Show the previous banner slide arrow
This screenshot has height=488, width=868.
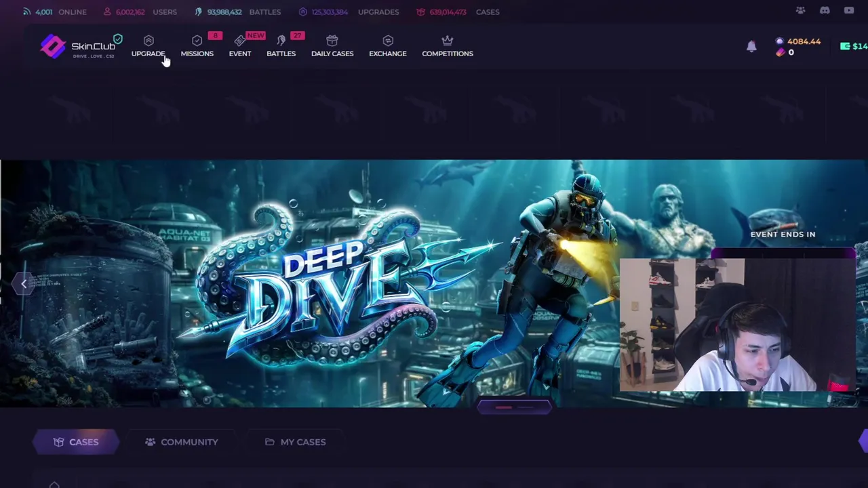(23, 284)
